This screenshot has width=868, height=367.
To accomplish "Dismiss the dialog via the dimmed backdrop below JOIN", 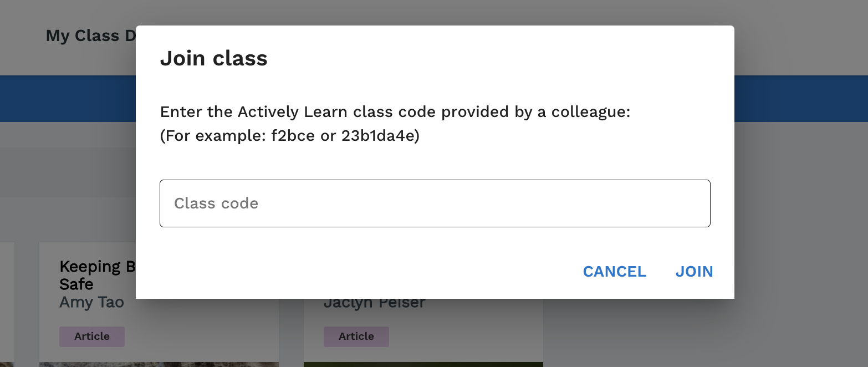I will (x=694, y=333).
